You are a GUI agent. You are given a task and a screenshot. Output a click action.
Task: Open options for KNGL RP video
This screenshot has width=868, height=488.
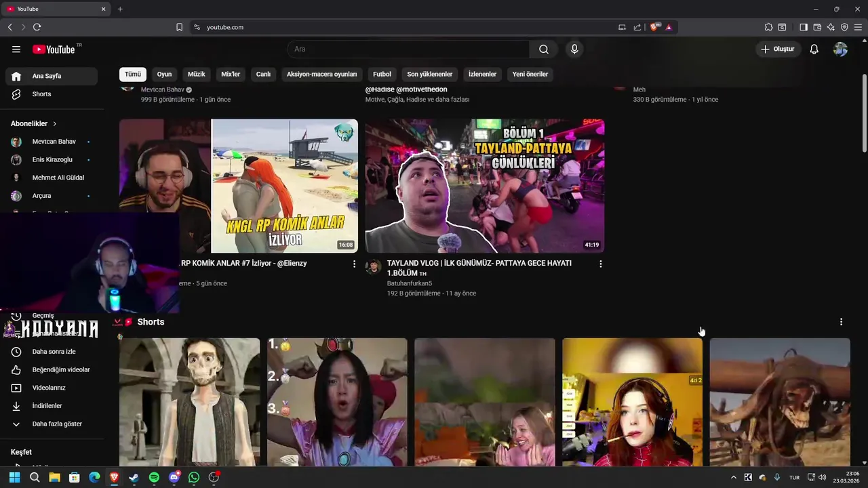[x=354, y=264]
